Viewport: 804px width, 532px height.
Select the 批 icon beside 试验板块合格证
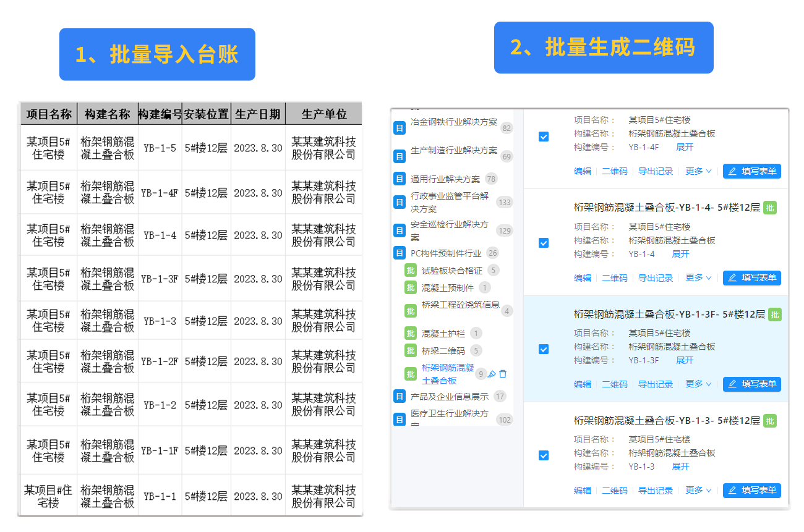tap(411, 270)
